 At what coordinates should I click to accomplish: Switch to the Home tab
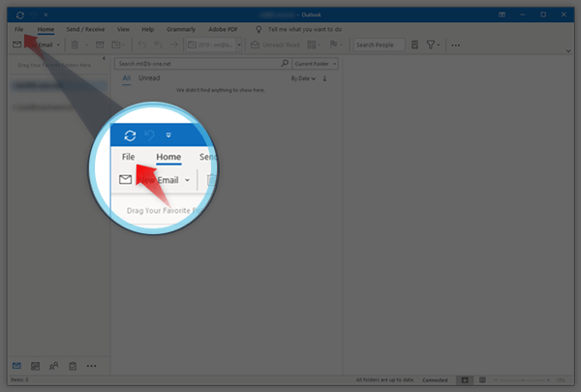pos(46,29)
